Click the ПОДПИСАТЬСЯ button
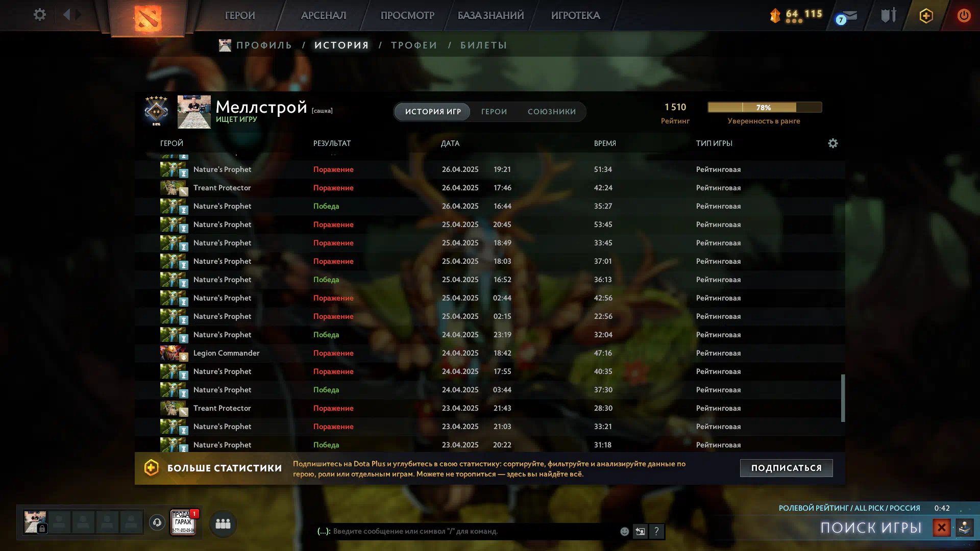Screen dimensions: 980x551 (x=786, y=468)
